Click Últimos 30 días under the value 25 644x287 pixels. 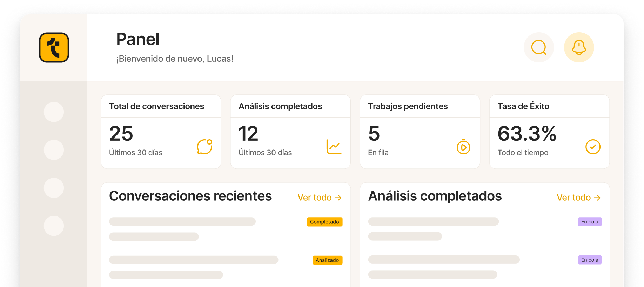tap(136, 153)
